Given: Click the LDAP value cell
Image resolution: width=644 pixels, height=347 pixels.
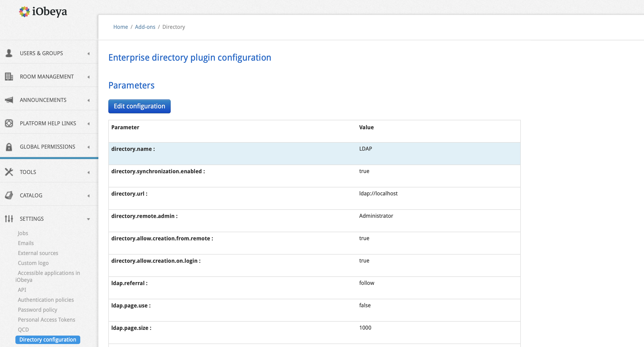Looking at the screenshot, I should [x=365, y=149].
